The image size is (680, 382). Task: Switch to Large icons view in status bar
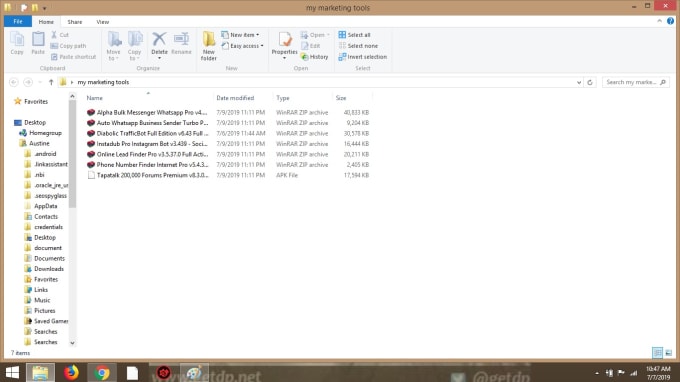click(x=668, y=353)
